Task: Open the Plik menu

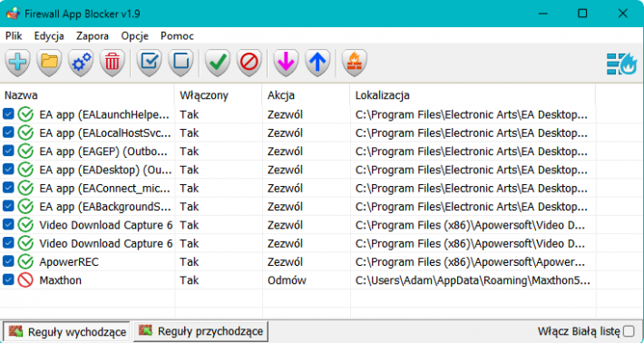Action: point(14,36)
